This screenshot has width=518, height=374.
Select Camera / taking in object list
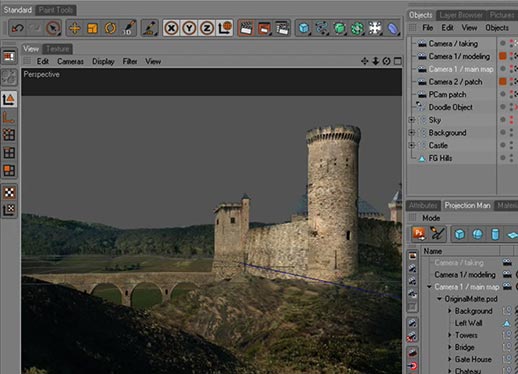(x=453, y=44)
